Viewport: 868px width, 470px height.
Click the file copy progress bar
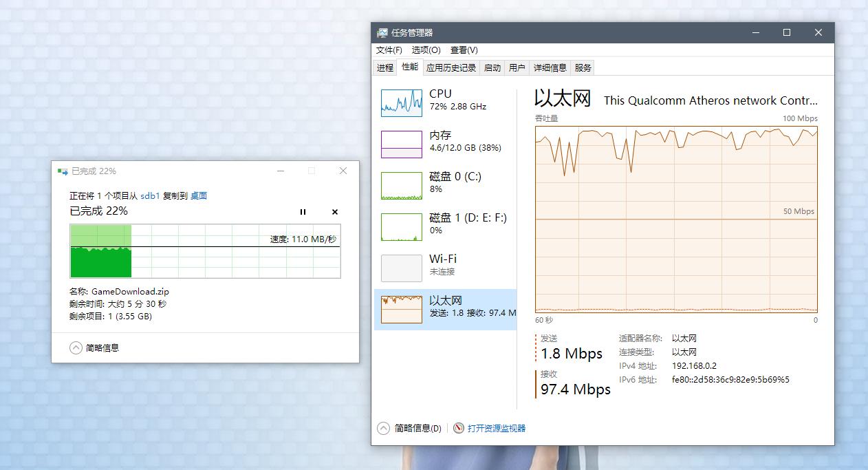point(205,253)
